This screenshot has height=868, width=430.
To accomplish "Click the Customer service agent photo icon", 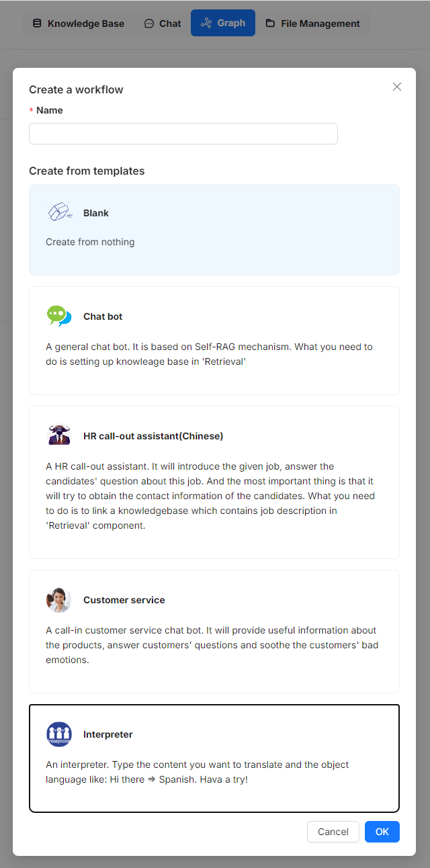I will 59,599.
